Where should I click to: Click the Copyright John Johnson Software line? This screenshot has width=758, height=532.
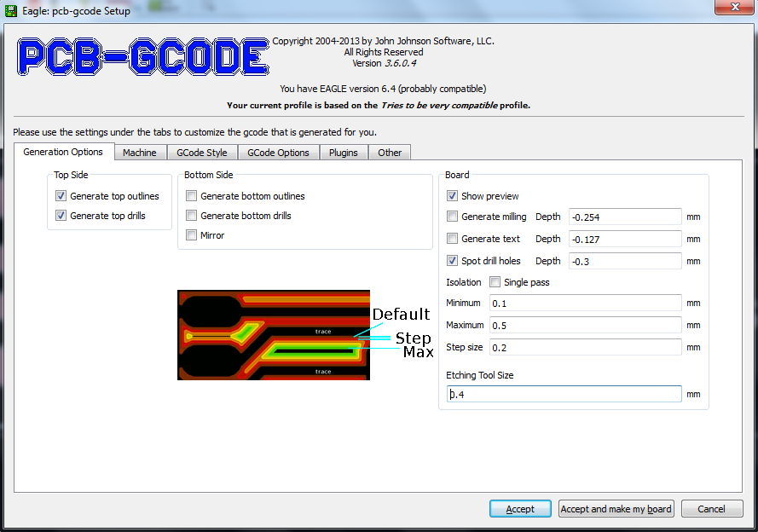click(x=383, y=41)
